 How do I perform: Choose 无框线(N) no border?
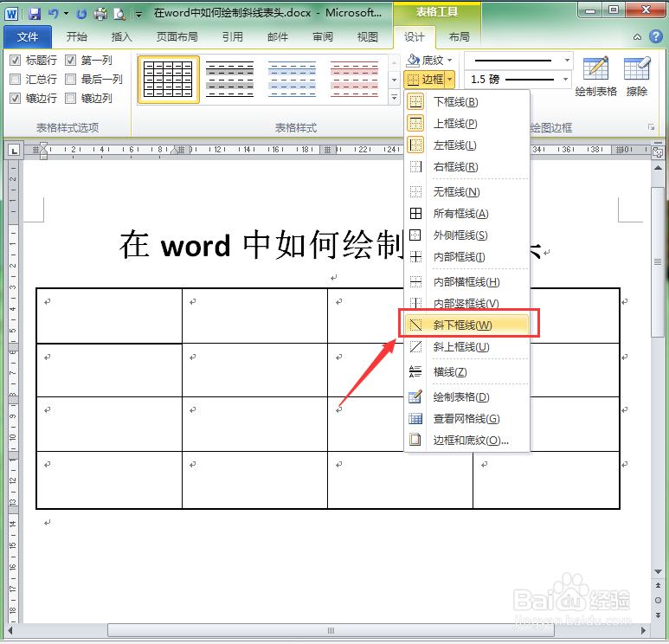(x=466, y=192)
